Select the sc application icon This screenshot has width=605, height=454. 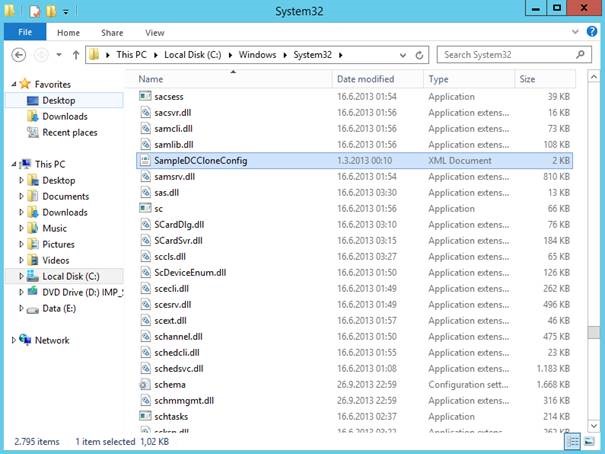pos(145,208)
